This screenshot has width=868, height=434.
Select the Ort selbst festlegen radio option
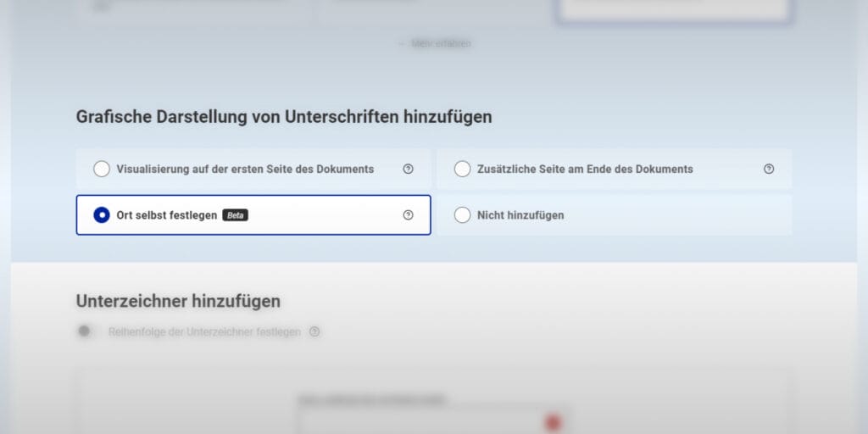102,215
